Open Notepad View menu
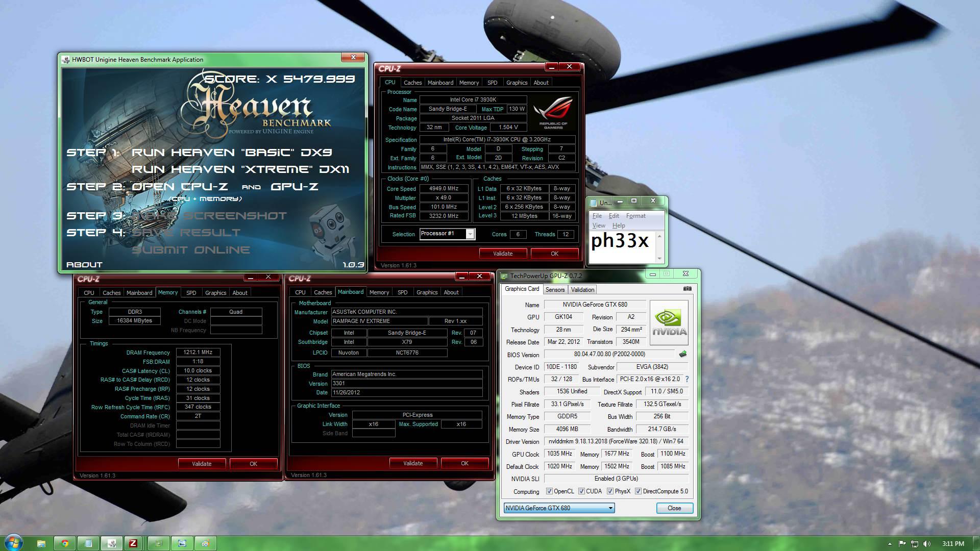980x551 pixels. coord(599,226)
